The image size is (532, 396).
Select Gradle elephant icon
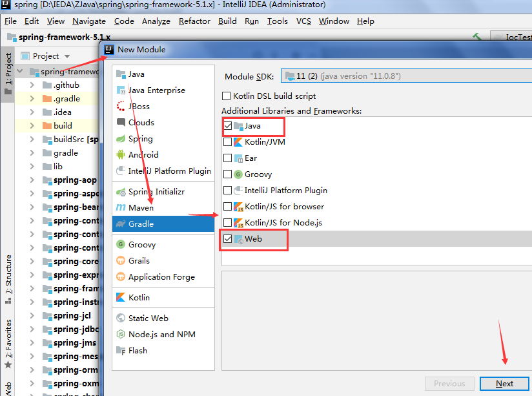point(121,224)
